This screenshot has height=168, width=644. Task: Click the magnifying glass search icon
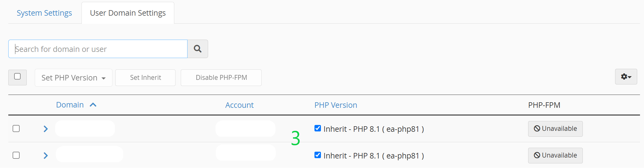tap(198, 49)
